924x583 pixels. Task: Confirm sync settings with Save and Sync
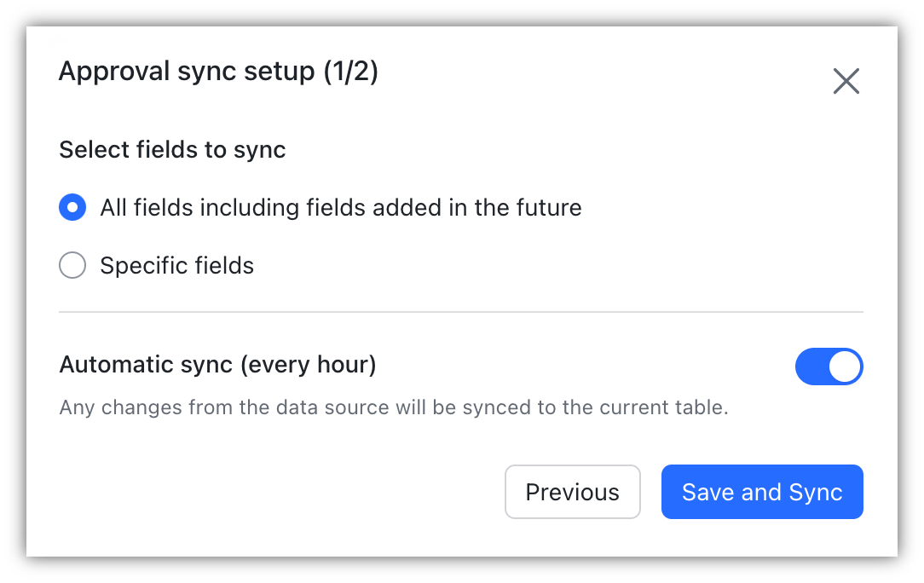click(x=761, y=492)
